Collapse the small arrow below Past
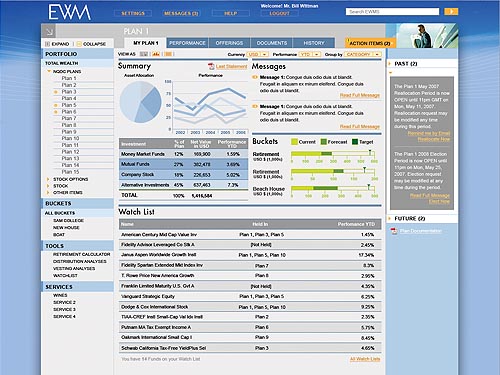Image resolution: width=500 pixels, height=375 pixels. 390,72
